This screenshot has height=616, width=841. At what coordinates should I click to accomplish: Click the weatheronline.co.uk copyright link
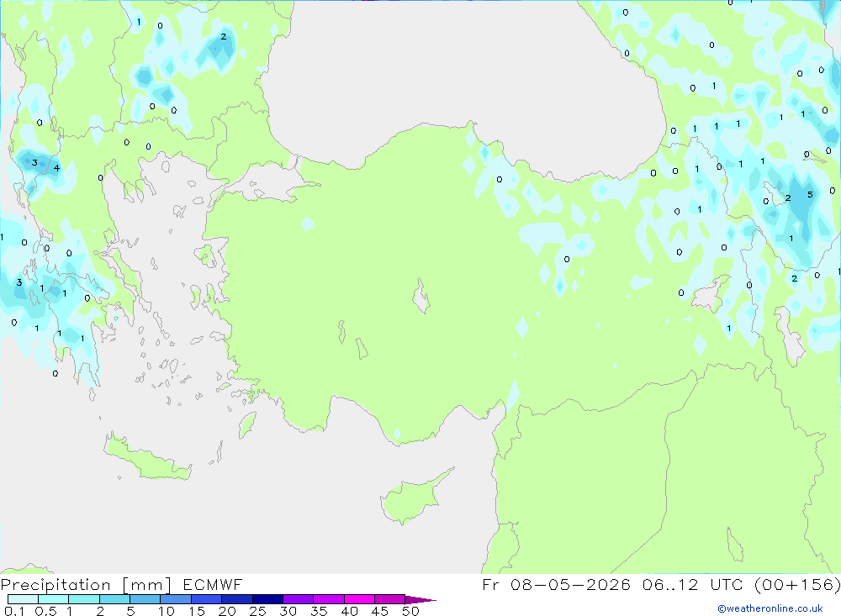point(770,608)
